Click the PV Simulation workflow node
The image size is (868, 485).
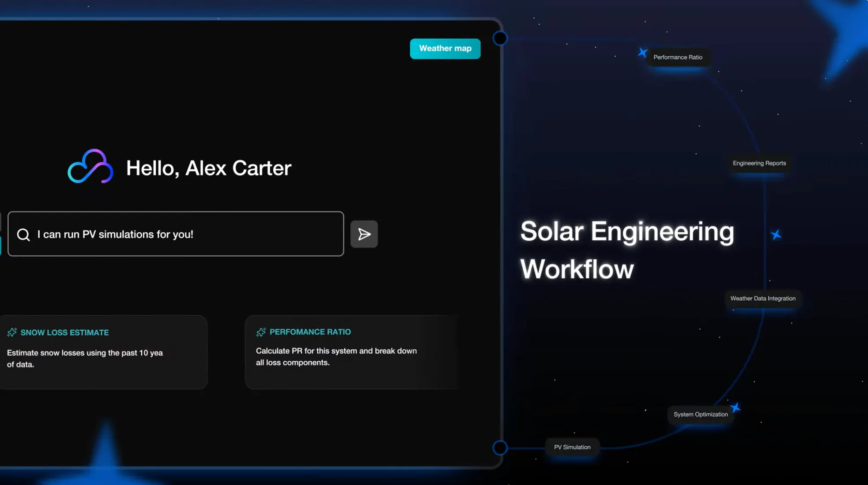point(572,447)
